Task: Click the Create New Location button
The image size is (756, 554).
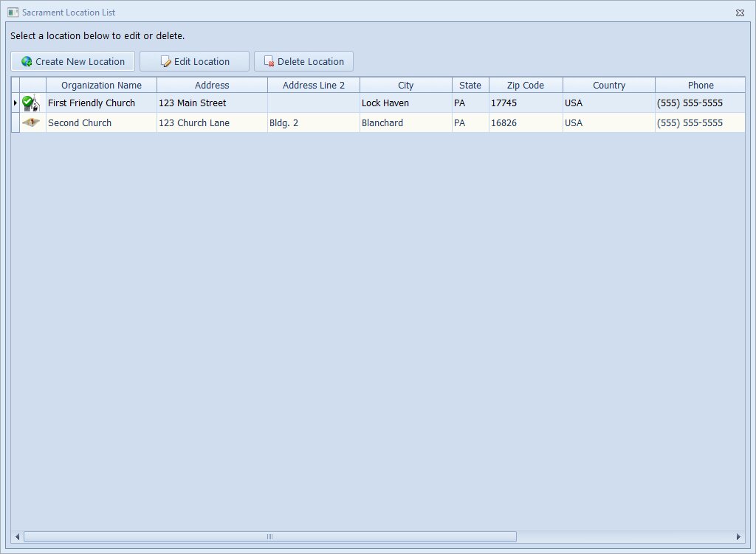Action: tap(73, 62)
